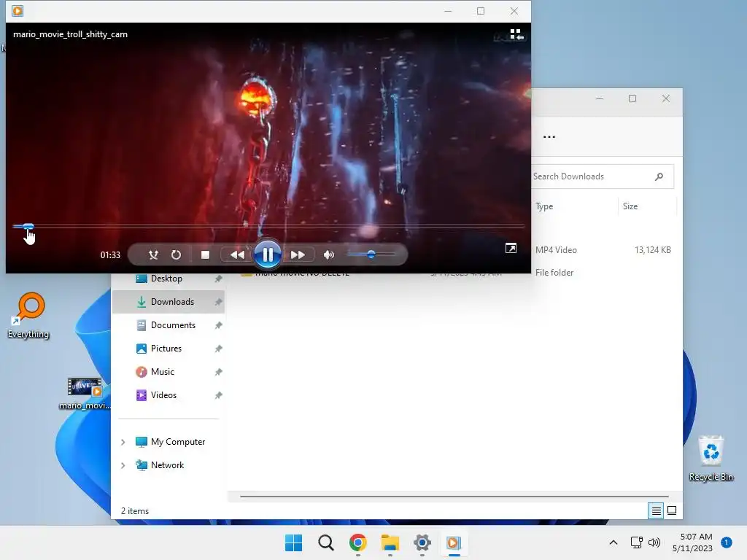Adjust the Media Player volume slider
The height and width of the screenshot is (560, 747).
coord(371,254)
